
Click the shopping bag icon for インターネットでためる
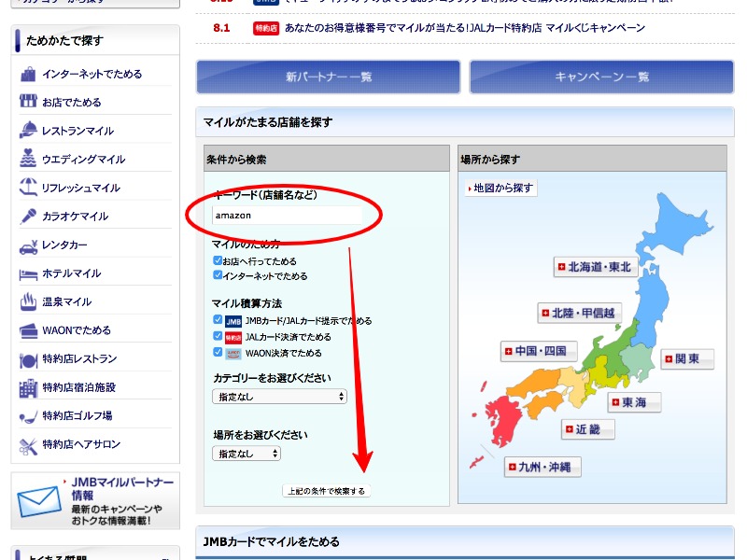28,74
